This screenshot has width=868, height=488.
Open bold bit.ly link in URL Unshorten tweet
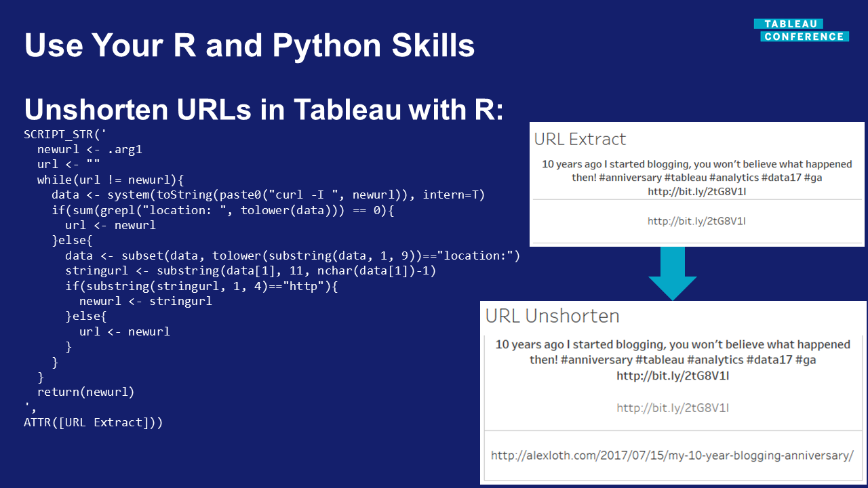pyautogui.click(x=673, y=375)
